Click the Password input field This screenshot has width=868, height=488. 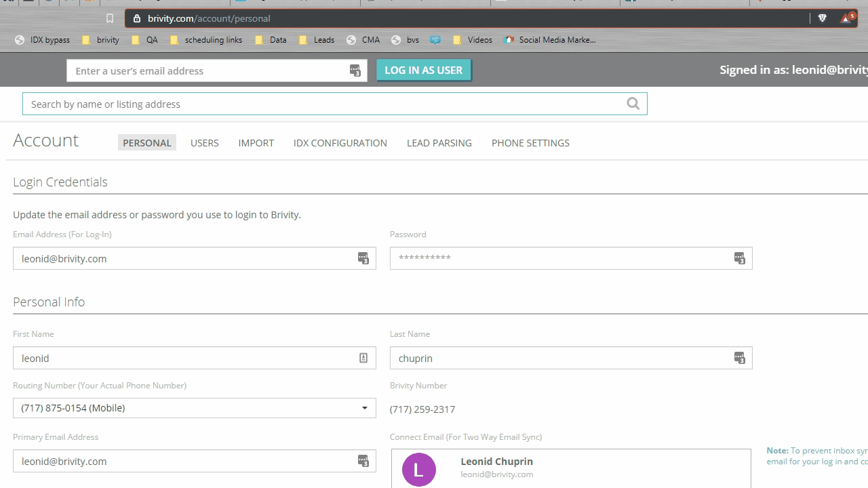571,258
